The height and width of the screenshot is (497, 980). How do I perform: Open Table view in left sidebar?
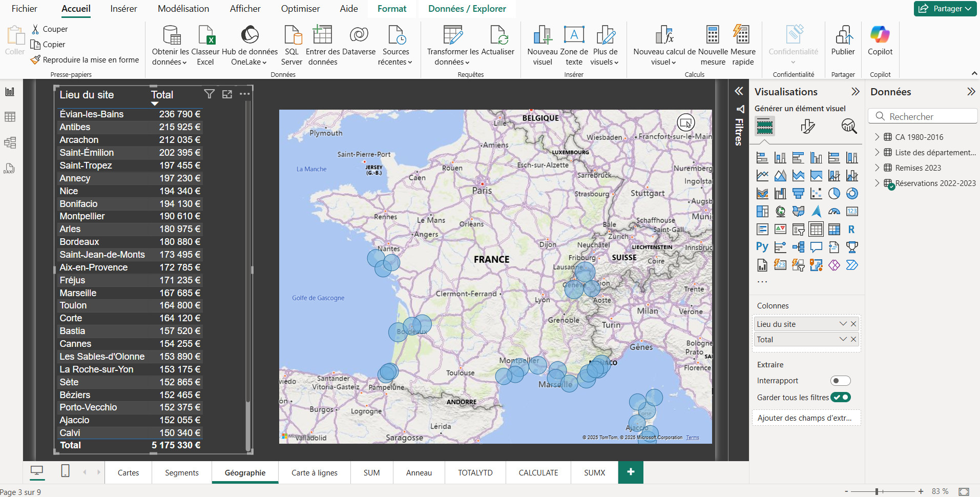coord(10,117)
